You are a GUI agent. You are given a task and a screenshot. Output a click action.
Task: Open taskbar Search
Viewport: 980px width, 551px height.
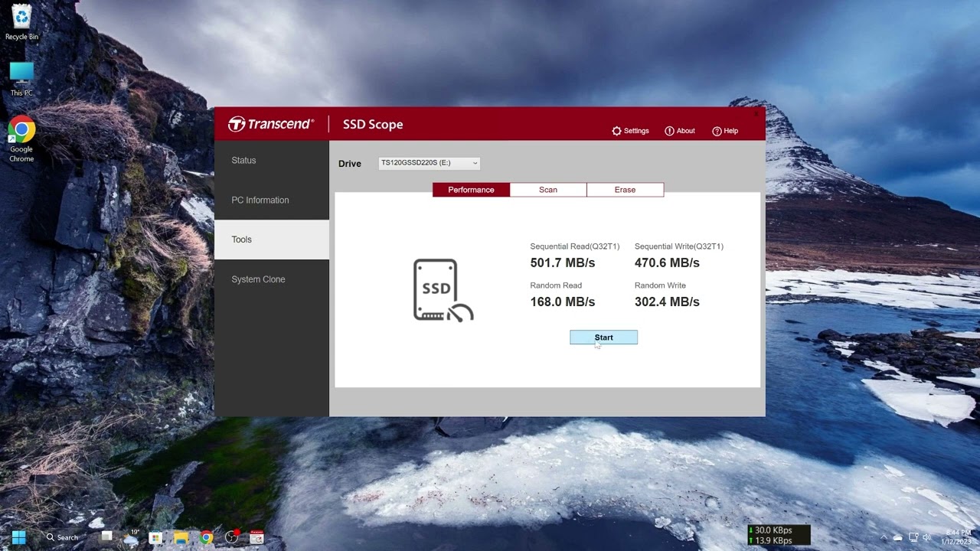tap(62, 537)
